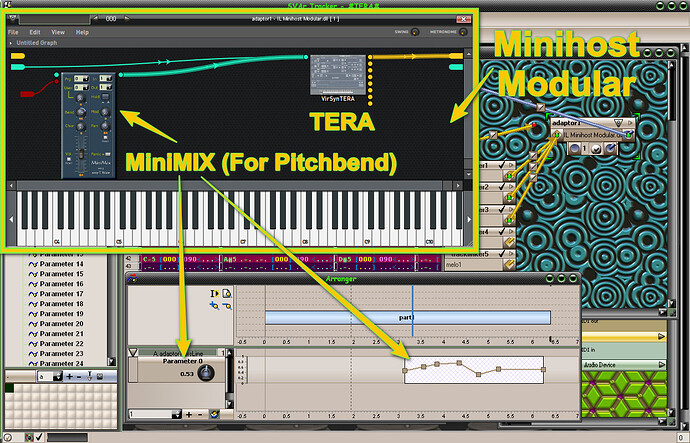Click the MiniMix volume fader

click(x=81, y=155)
